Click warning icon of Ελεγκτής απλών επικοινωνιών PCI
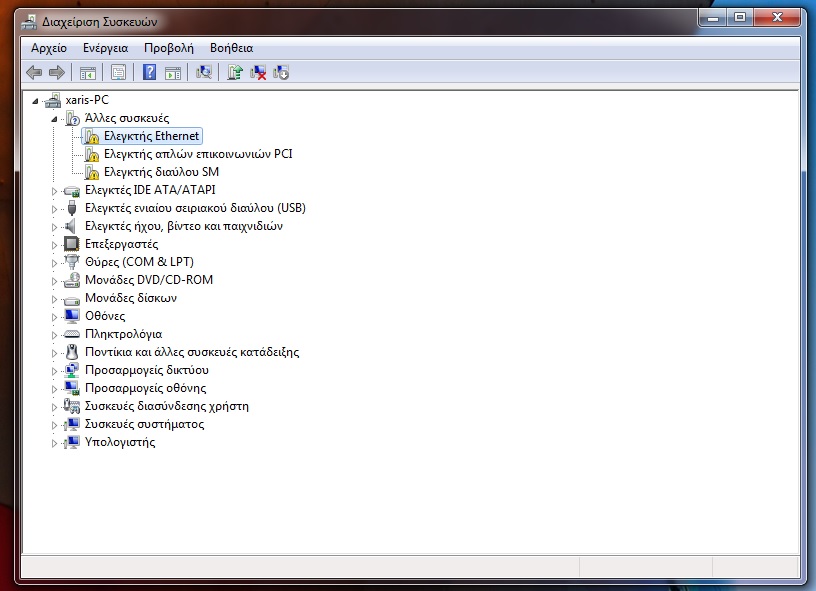Screen dimensions: 816x591 coord(92,154)
